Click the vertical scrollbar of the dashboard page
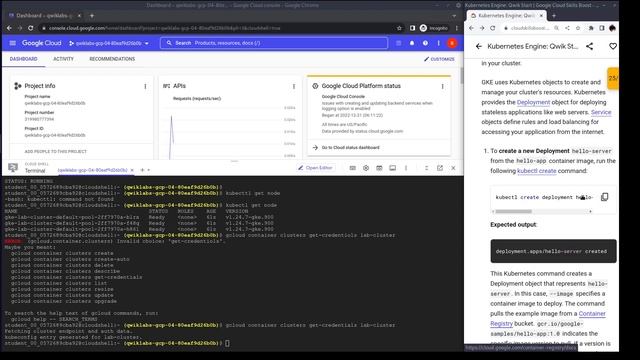Screen dimensions: 640x360 (x=462, y=76)
